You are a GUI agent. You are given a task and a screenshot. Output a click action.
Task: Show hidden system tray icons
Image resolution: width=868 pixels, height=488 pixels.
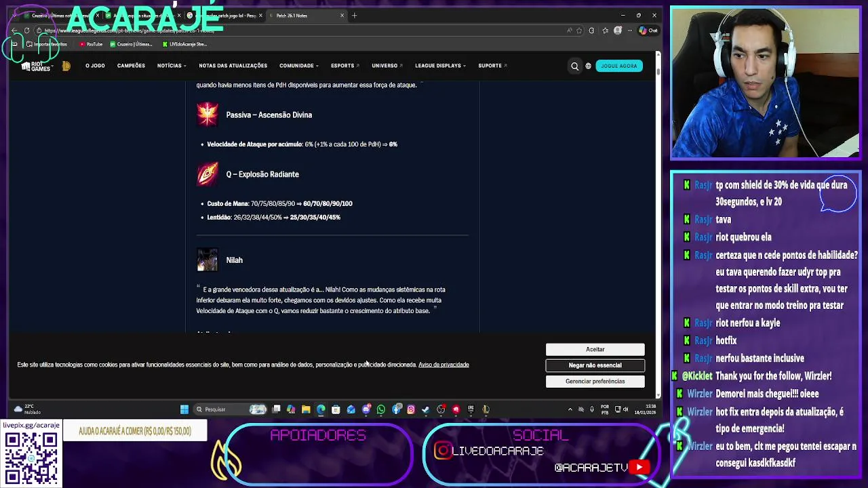570,409
